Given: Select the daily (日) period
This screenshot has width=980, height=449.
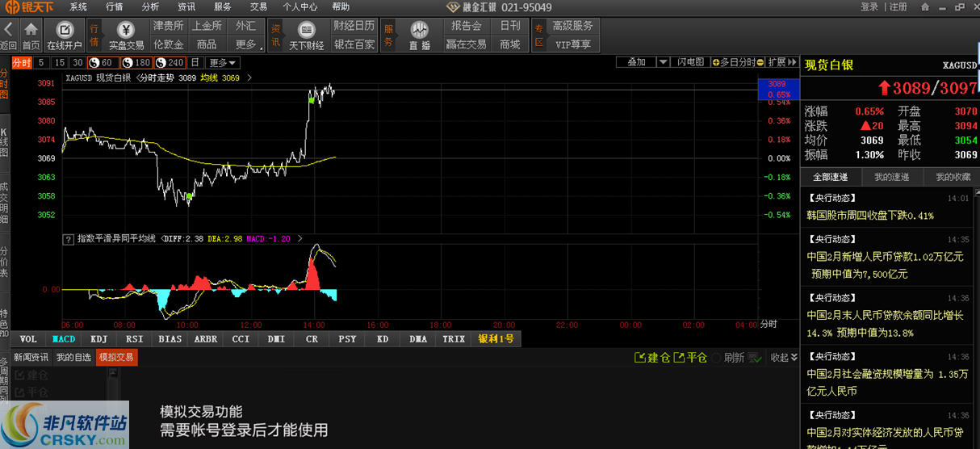Looking at the screenshot, I should pyautogui.click(x=195, y=62).
